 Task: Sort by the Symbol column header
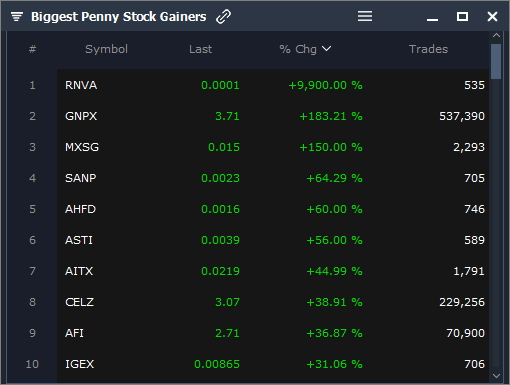106,49
